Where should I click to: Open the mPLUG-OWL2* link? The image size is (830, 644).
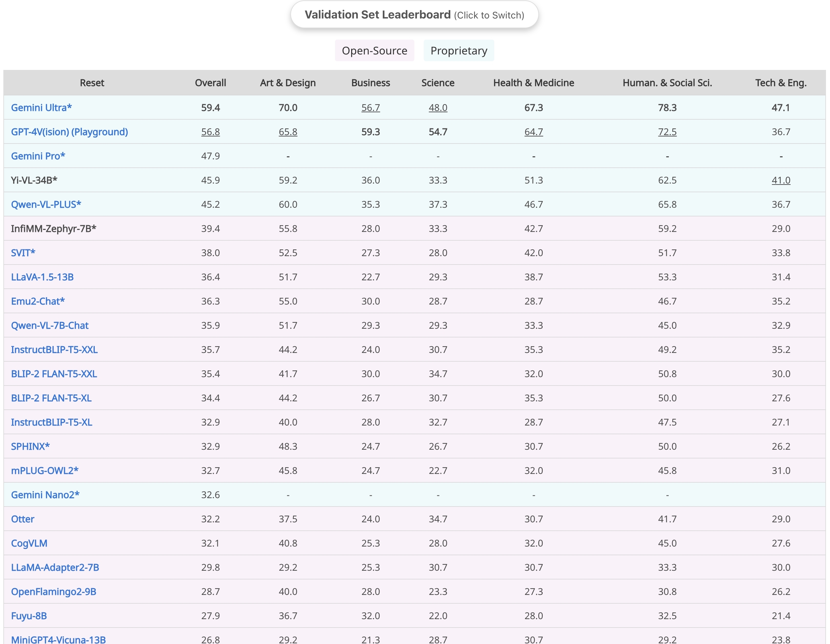[x=45, y=471]
